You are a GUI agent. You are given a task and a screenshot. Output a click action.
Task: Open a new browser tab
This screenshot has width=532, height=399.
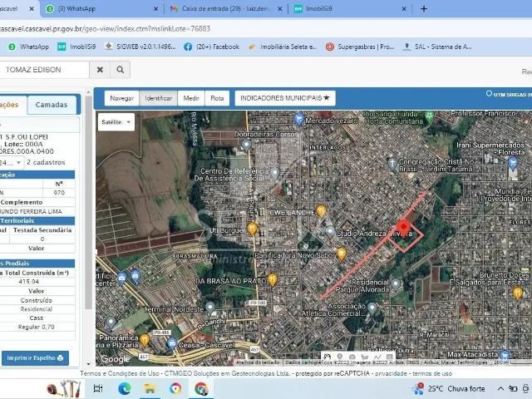[424, 9]
